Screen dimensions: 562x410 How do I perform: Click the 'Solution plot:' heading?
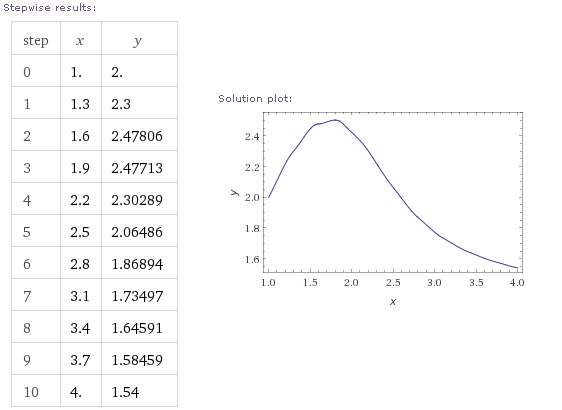255,99
